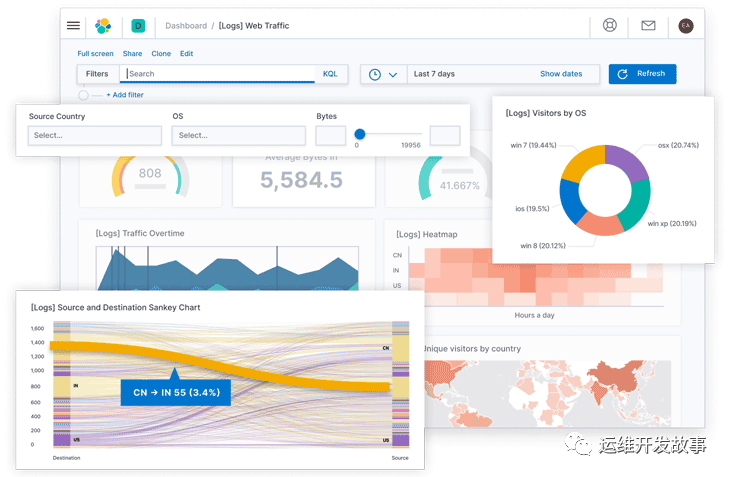Image resolution: width=730 pixels, height=477 pixels.
Task: Click the Last 7 days time range
Action: [434, 74]
